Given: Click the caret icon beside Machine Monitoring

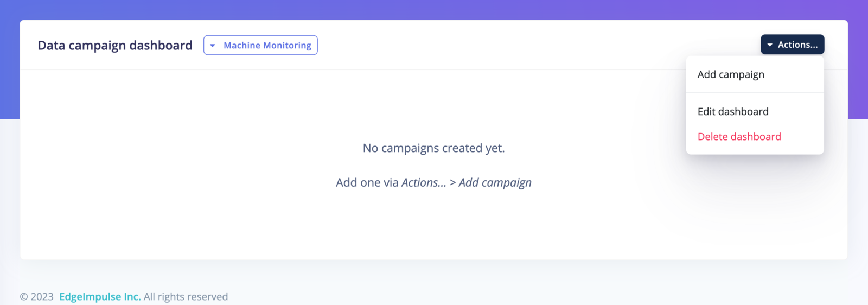Looking at the screenshot, I should [213, 46].
